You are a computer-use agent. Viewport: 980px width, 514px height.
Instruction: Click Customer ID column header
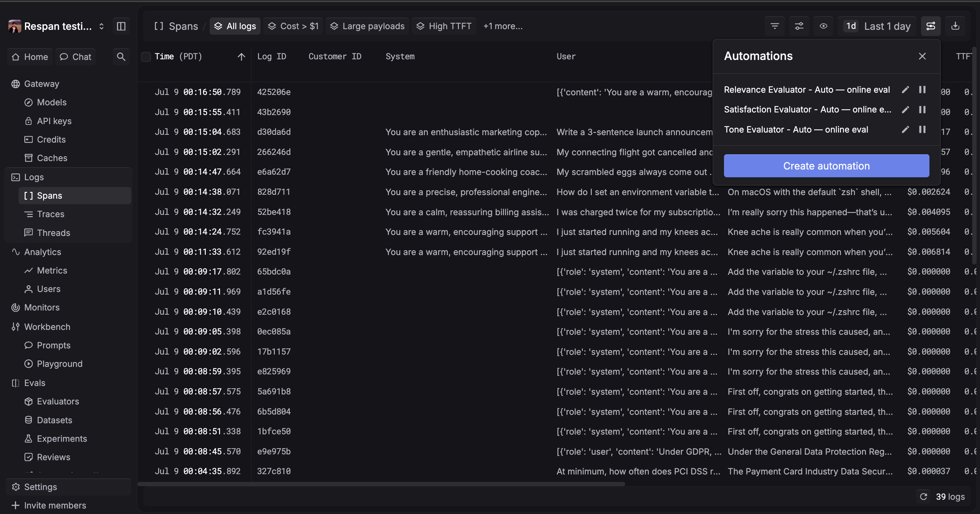(335, 56)
